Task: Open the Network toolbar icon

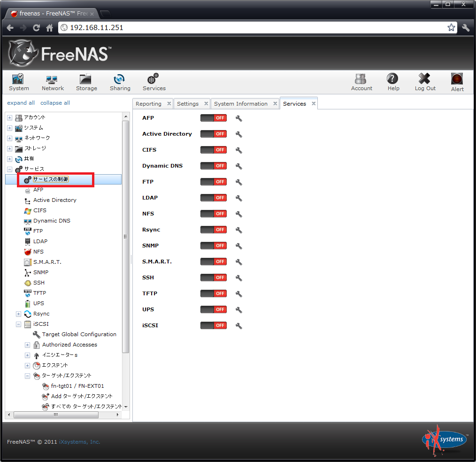Action: coord(53,82)
